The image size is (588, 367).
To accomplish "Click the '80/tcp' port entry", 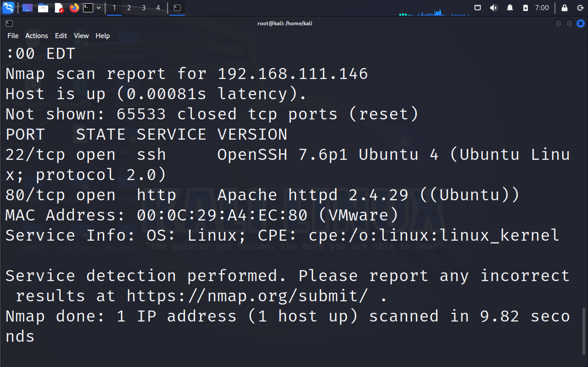I will coord(35,195).
